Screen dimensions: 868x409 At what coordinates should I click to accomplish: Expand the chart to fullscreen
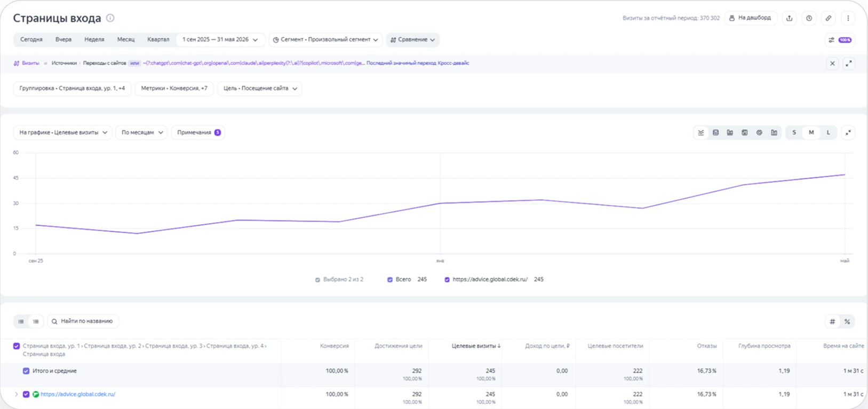tap(848, 132)
